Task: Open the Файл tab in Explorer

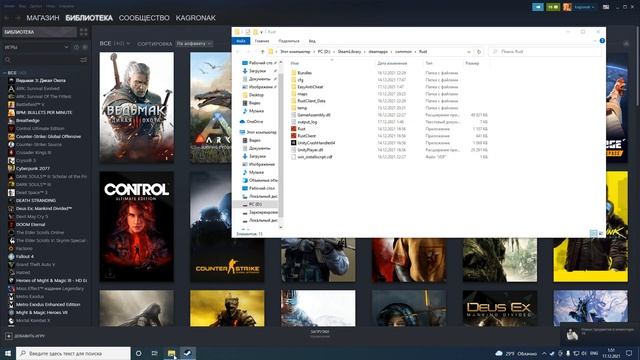Action: pyautogui.click(x=241, y=41)
